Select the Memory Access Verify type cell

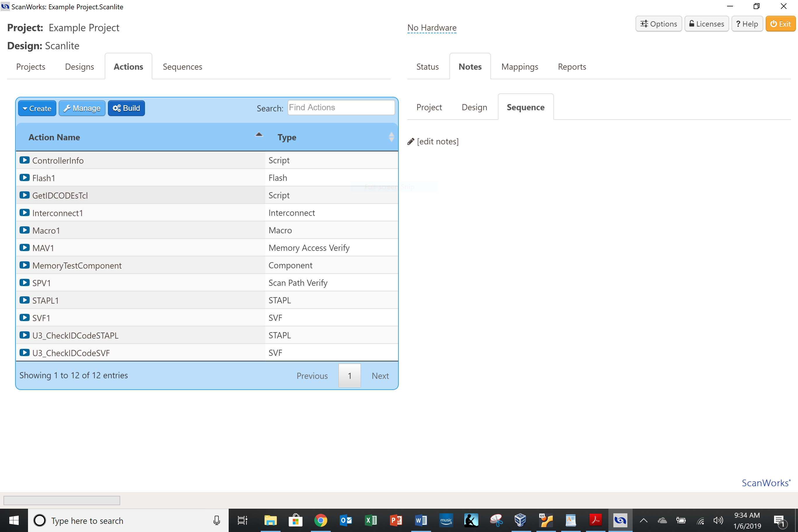click(332, 248)
